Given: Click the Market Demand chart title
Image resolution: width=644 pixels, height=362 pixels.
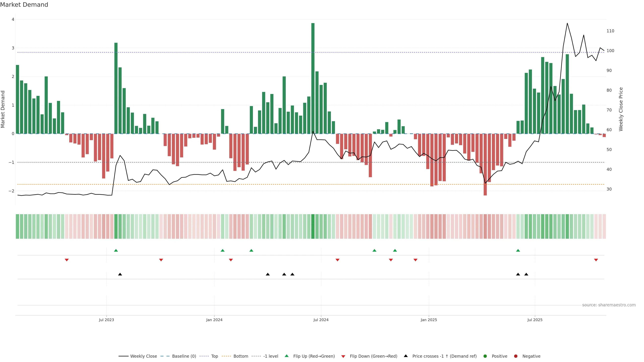Looking at the screenshot, I should 24,5.
